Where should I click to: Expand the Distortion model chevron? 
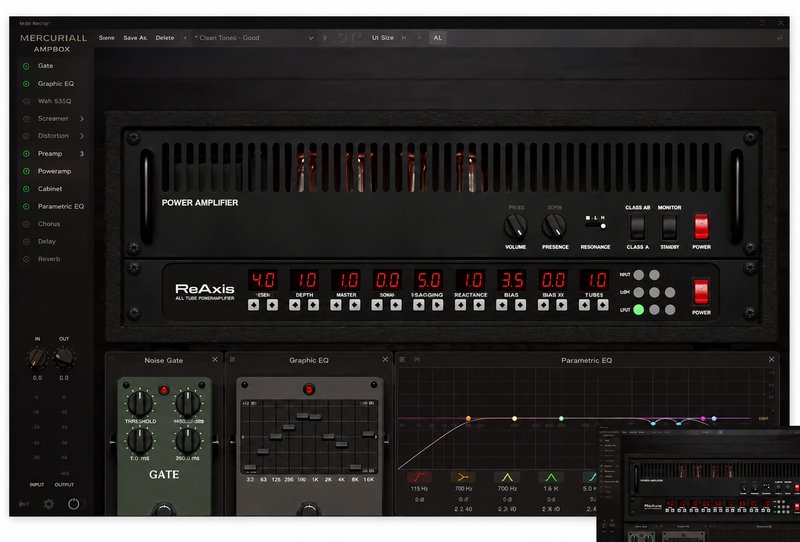tap(82, 136)
